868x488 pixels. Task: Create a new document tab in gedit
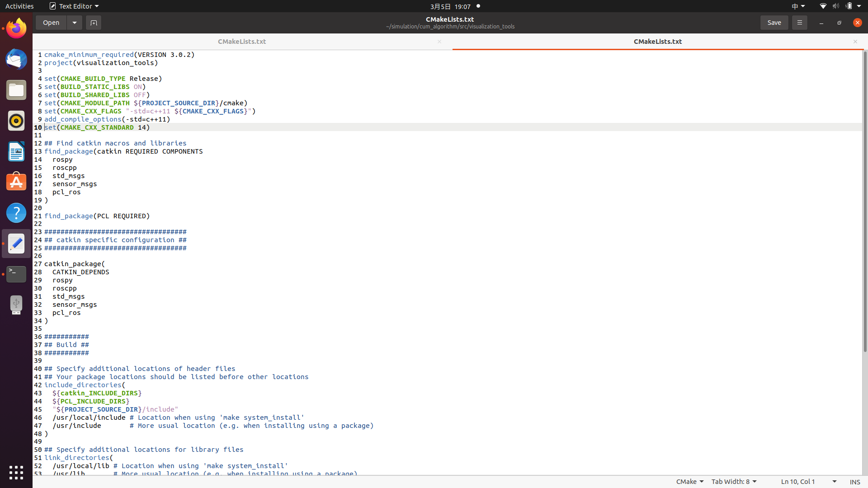[93, 22]
